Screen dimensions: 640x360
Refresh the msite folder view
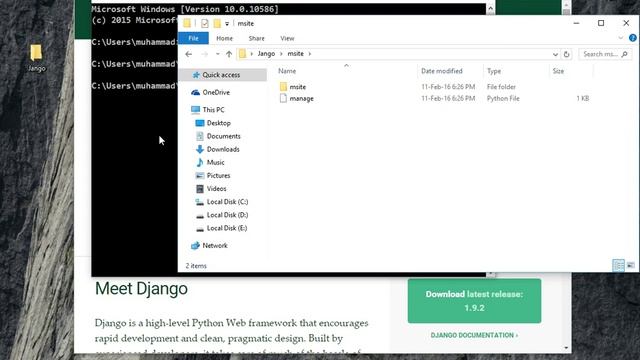567,54
